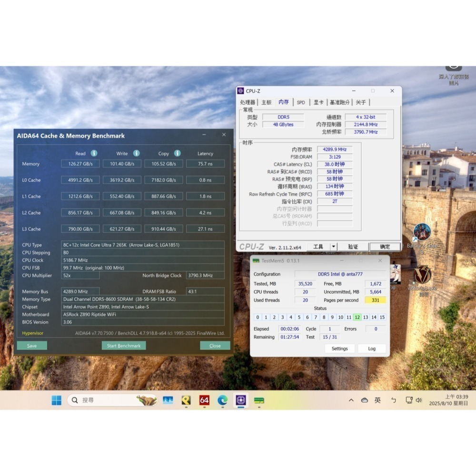Expand the CPU-Z 工具 dropdown arrow
Screen dimensions: 476x476
[x=334, y=247]
